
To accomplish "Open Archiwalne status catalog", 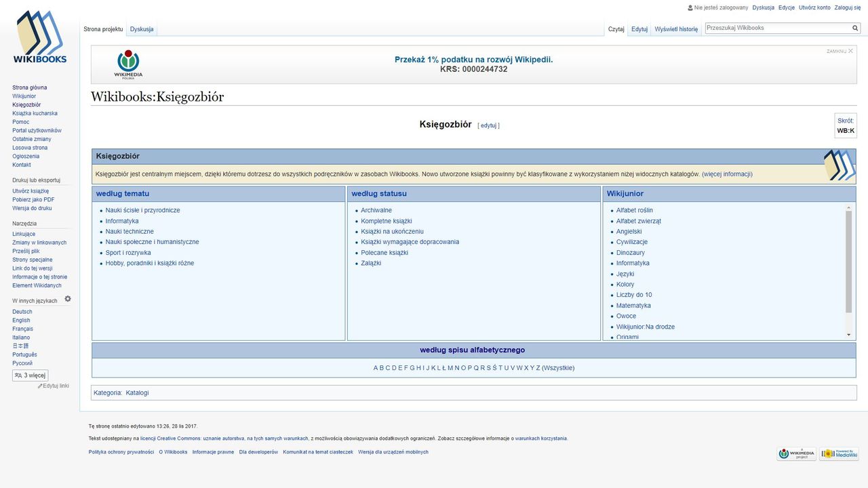I will click(376, 210).
